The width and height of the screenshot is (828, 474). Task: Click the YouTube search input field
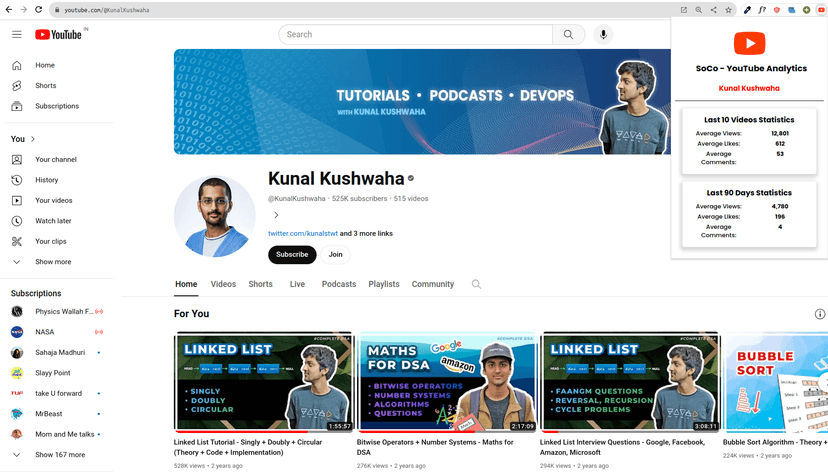(x=415, y=34)
